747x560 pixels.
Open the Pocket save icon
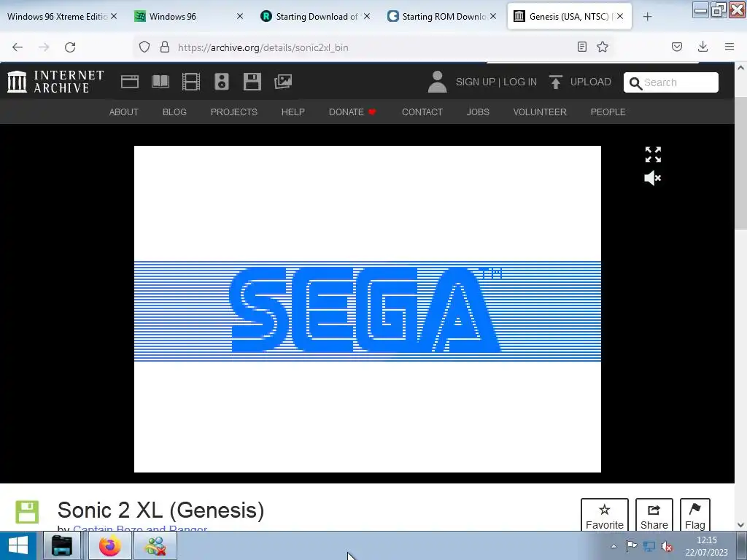(x=677, y=47)
